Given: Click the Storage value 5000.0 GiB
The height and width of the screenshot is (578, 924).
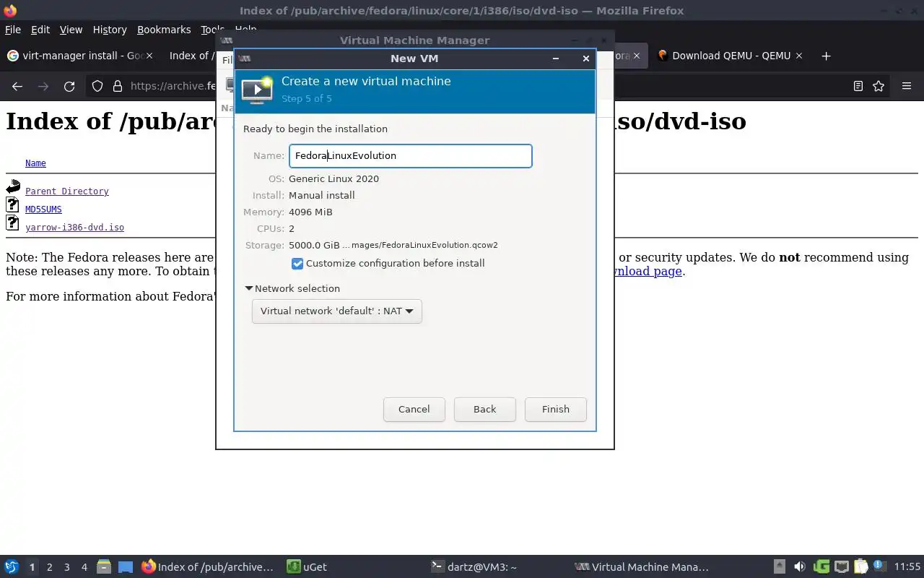Looking at the screenshot, I should coord(314,245).
